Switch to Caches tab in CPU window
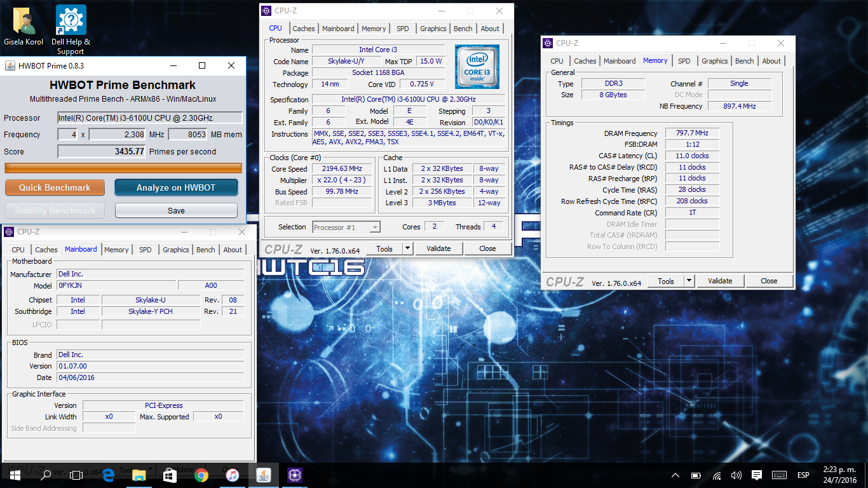The width and height of the screenshot is (868, 488). point(304,29)
